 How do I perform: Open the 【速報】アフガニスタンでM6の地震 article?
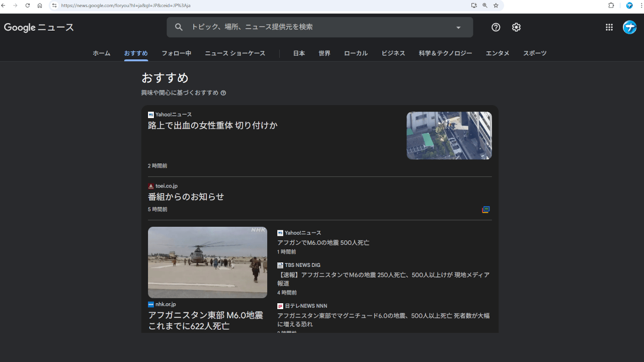pos(383,279)
